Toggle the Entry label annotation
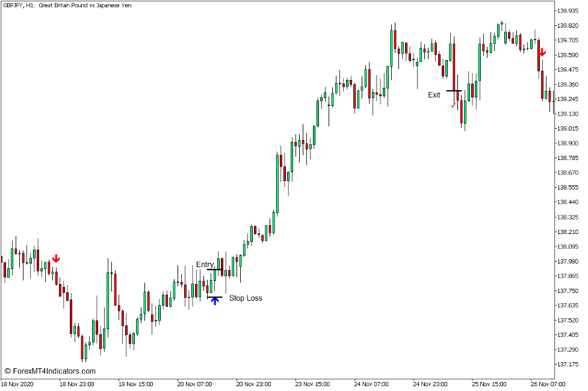Image resolution: width=588 pixels, height=391 pixels. pos(204,265)
